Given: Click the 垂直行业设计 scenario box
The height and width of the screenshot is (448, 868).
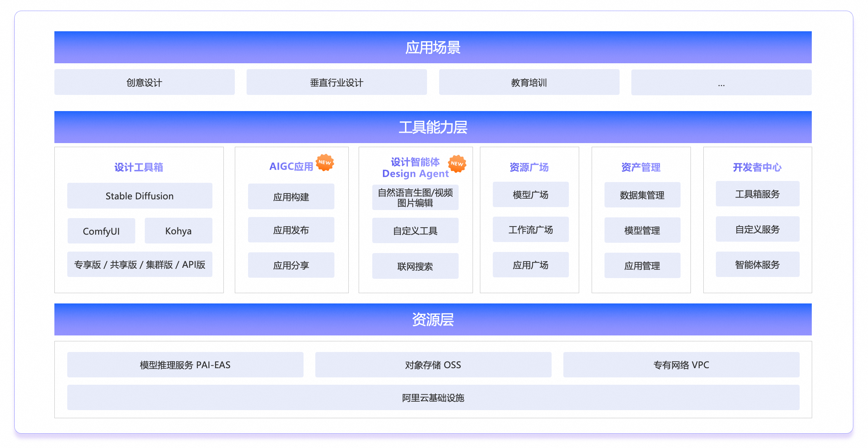Looking at the screenshot, I should point(337,82).
